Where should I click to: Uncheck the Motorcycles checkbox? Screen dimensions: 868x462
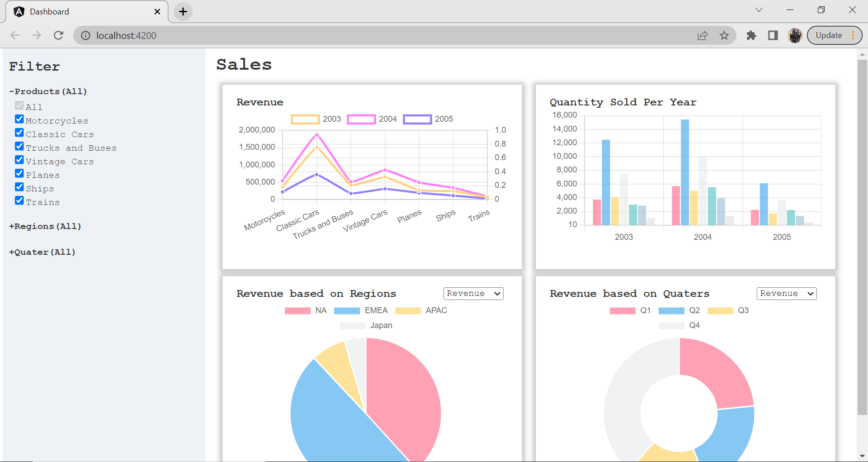pos(19,119)
